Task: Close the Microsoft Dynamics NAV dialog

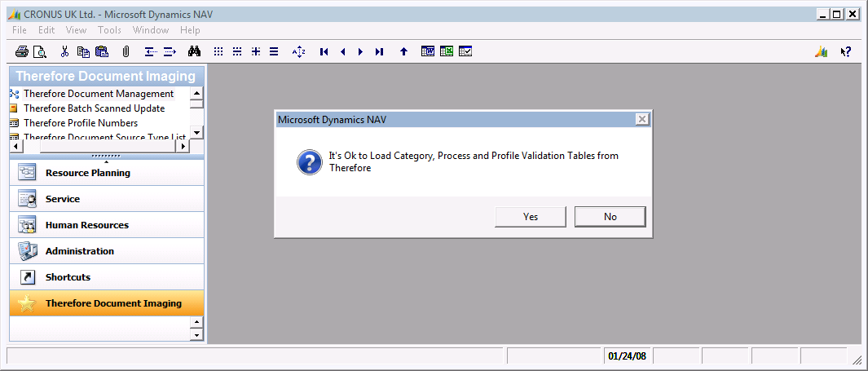Action: [641, 119]
